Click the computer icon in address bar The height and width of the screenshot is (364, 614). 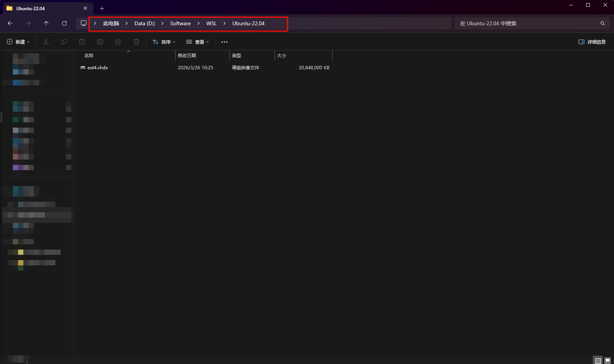point(84,23)
